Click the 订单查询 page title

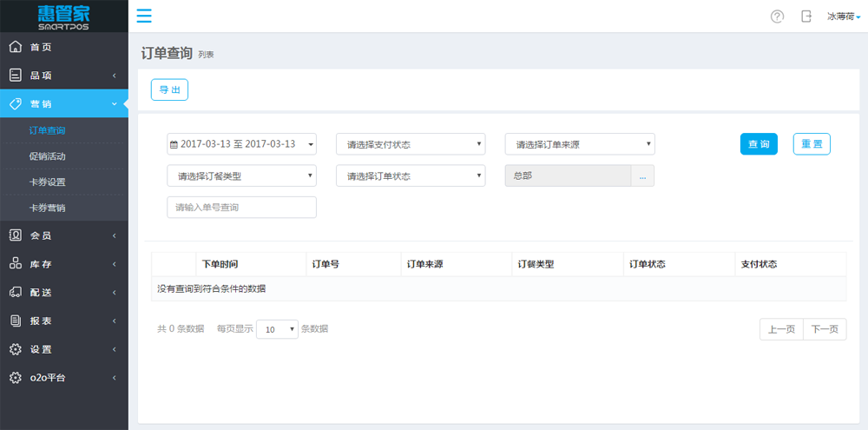167,53
